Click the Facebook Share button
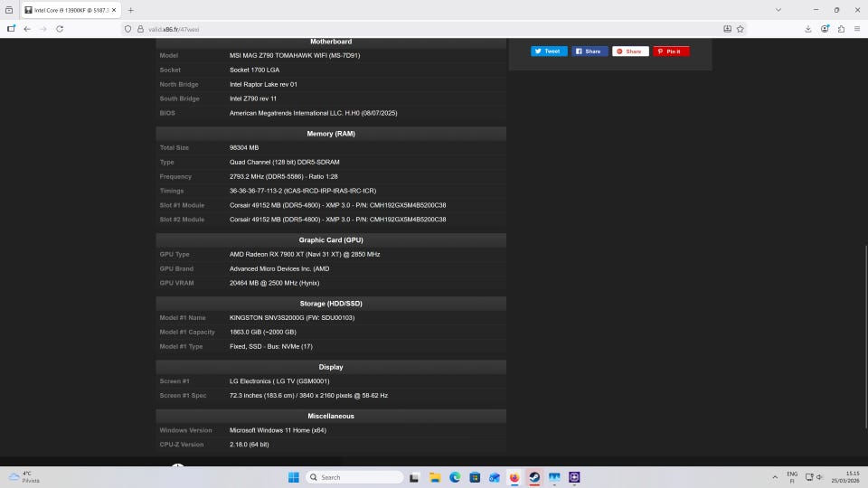The image size is (868, 488). [x=590, y=51]
